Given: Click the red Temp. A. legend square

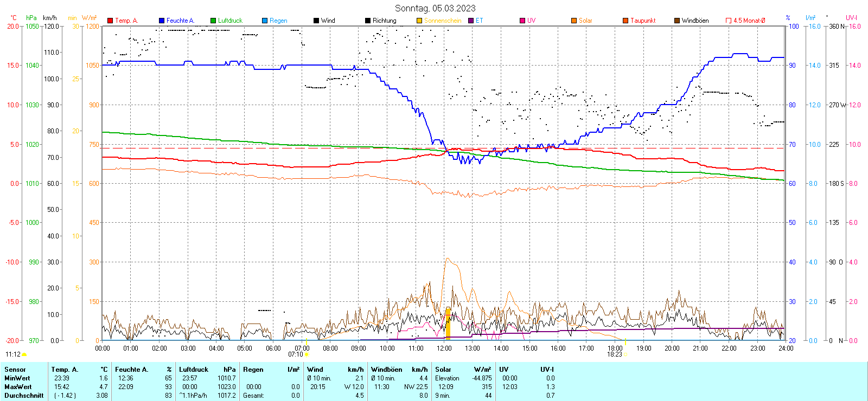Looking at the screenshot, I should coord(110,21).
